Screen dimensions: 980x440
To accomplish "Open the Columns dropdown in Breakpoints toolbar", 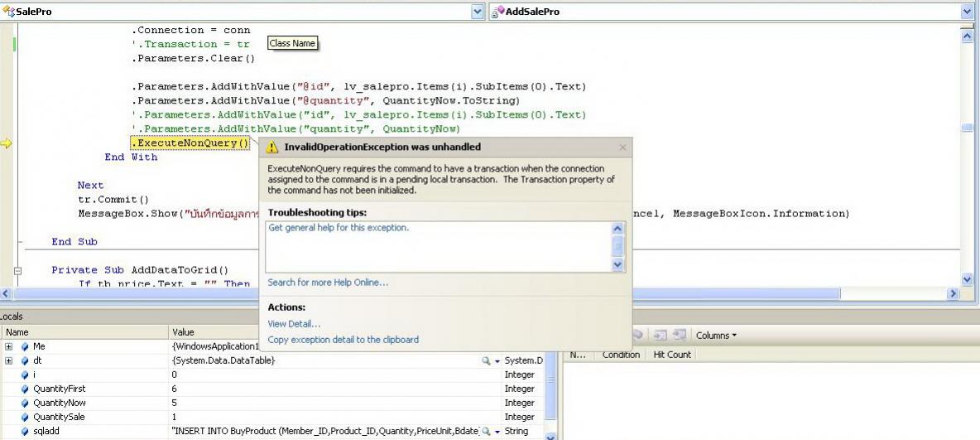I will pos(716,336).
